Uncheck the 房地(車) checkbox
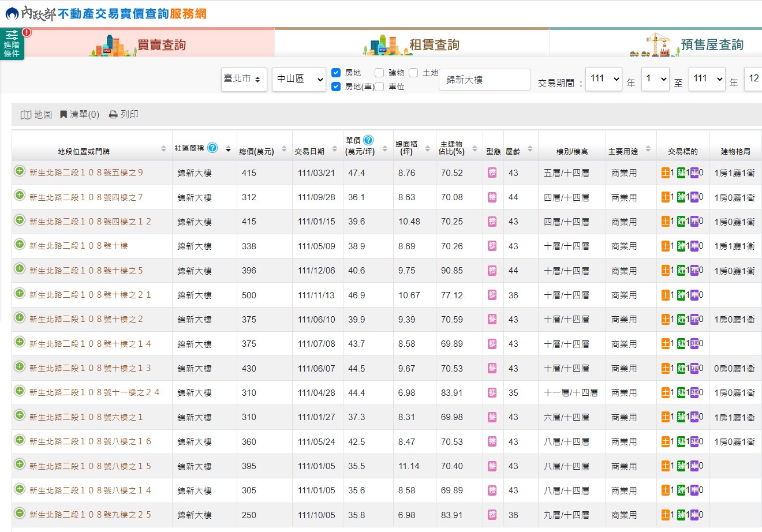Viewport: 762px width, 532px height. (x=336, y=87)
